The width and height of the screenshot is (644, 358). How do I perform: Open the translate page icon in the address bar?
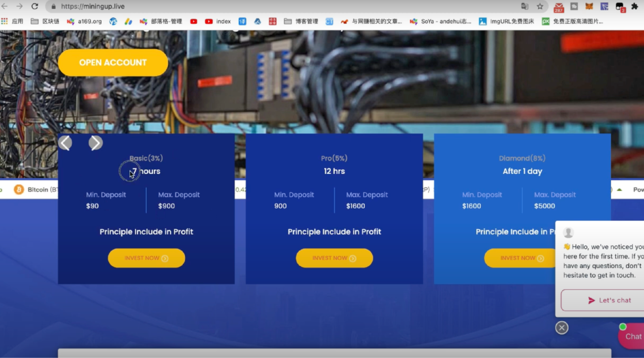pyautogui.click(x=525, y=6)
